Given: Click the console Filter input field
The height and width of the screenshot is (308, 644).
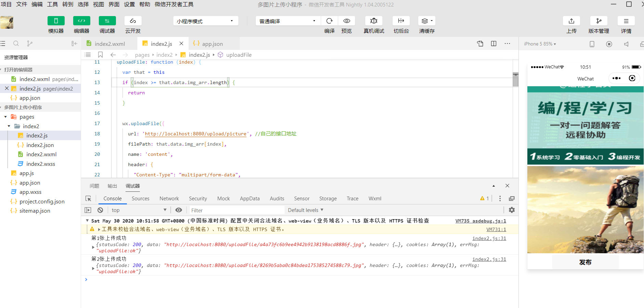Looking at the screenshot, I should click(x=237, y=210).
